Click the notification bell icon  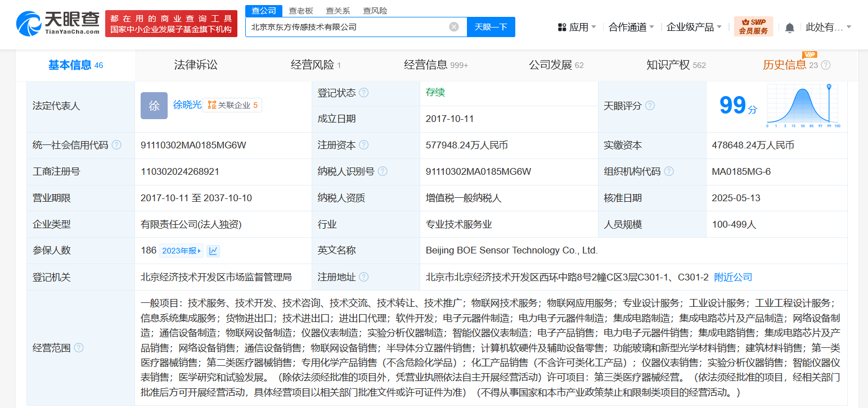pos(790,28)
